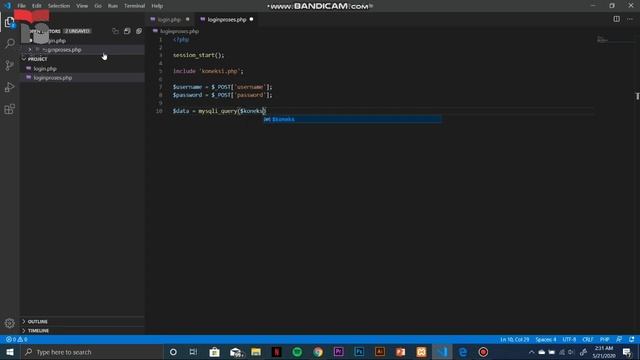The width and height of the screenshot is (640, 360).
Task: Open Windows Action Center notifications
Action: (x=627, y=352)
